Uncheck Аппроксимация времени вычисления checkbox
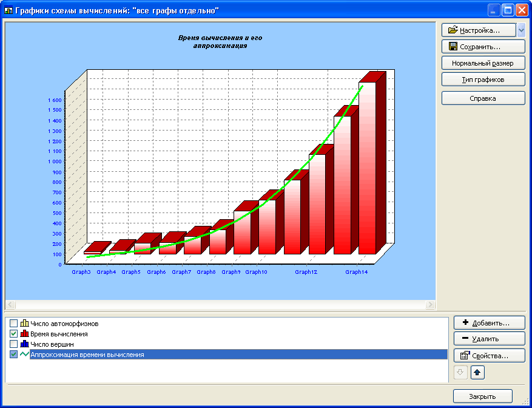 tap(13, 355)
